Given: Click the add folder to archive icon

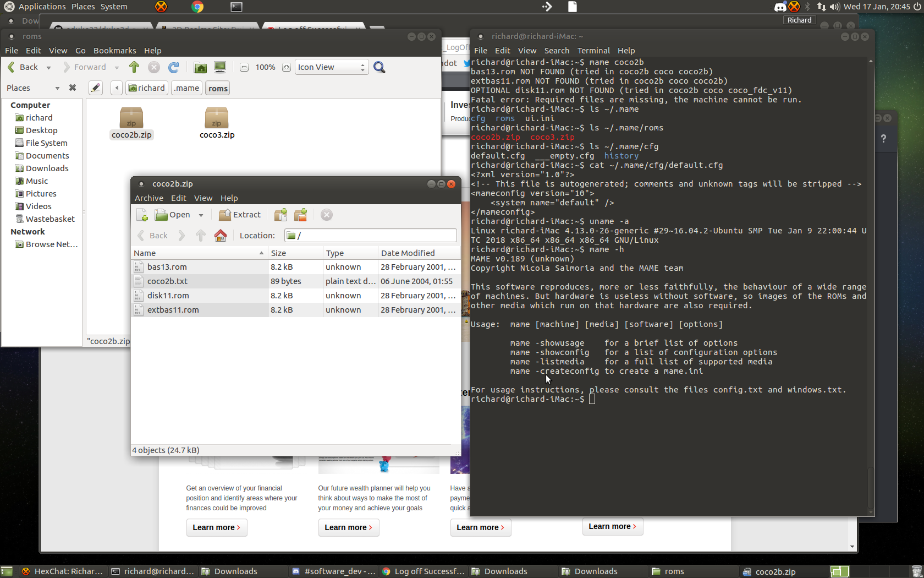Looking at the screenshot, I should click(x=300, y=215).
